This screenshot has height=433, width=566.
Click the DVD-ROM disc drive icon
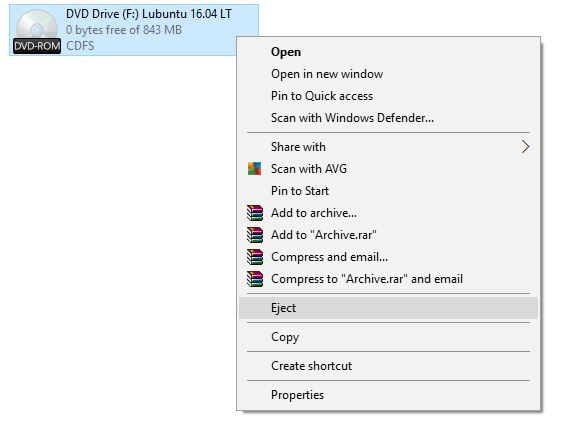(x=36, y=32)
